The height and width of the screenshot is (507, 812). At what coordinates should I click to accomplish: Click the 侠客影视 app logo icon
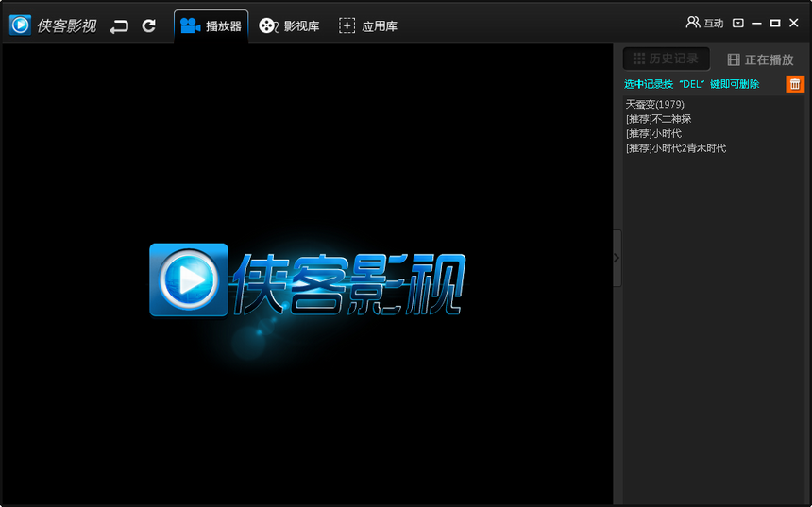coord(20,25)
